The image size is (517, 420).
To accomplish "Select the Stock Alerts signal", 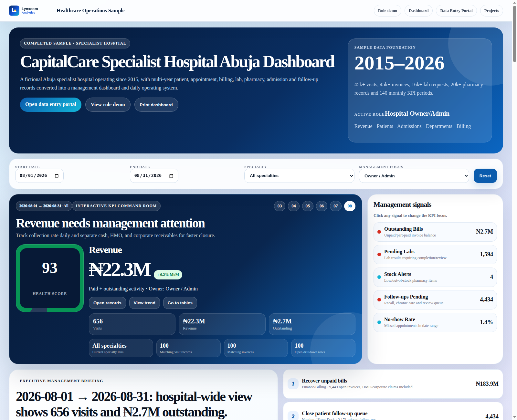I will pyautogui.click(x=435, y=277).
